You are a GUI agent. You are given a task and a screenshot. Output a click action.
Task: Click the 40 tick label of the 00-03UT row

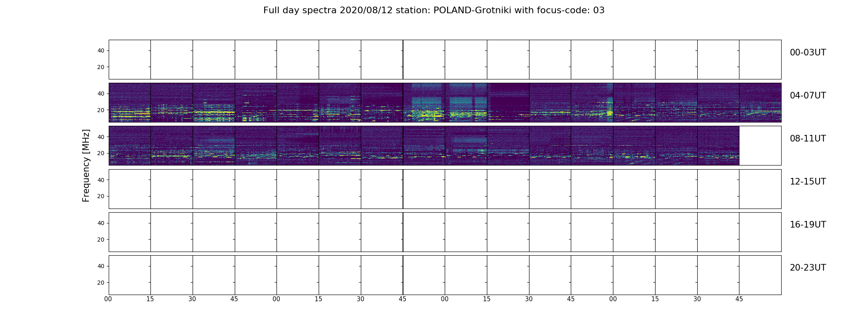[x=100, y=51]
